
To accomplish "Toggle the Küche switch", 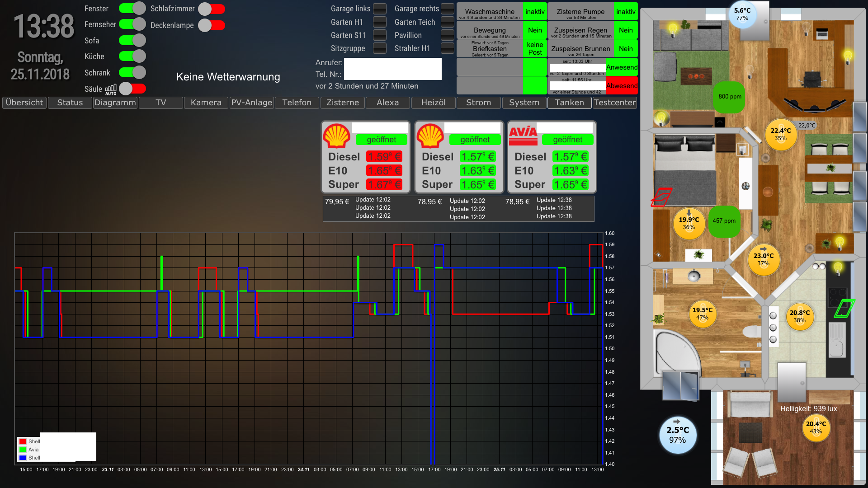I will tap(132, 56).
